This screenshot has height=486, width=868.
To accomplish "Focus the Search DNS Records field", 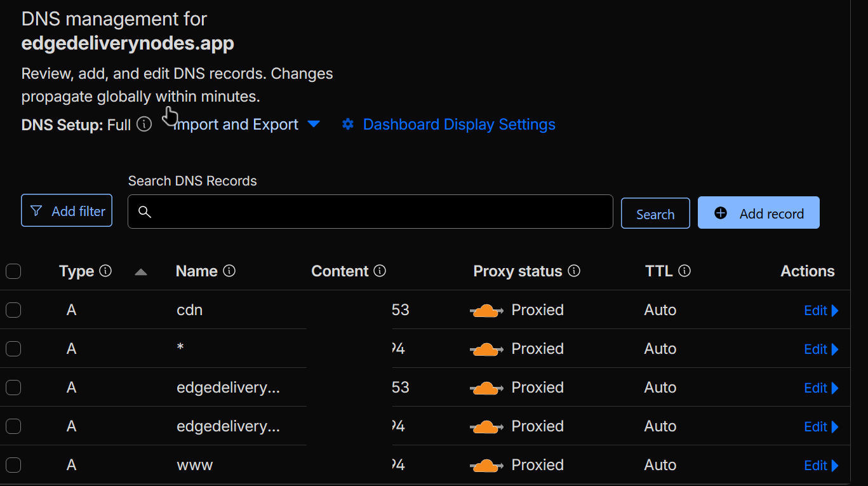I will click(x=370, y=212).
